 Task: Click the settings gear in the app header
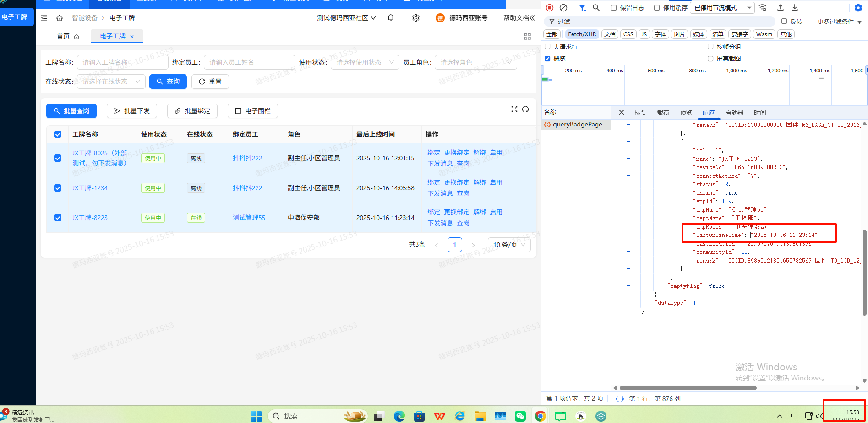click(x=415, y=17)
